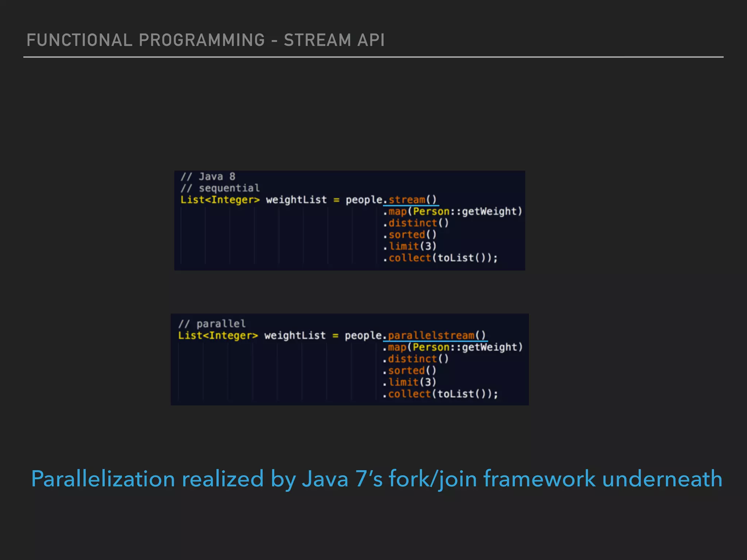Click '.map(Person::getWeight)' in the sequential snippet
Viewport: 747px width, 560px height.
tap(452, 211)
